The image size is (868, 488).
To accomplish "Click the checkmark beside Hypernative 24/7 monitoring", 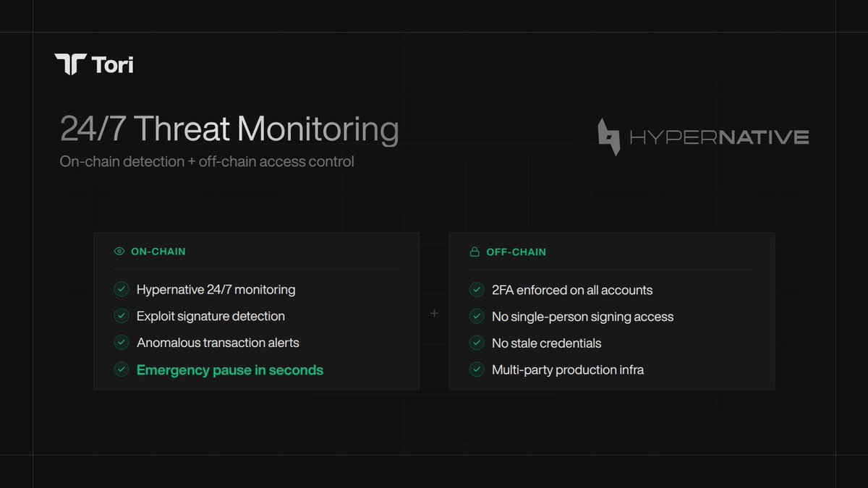I will click(x=122, y=290).
